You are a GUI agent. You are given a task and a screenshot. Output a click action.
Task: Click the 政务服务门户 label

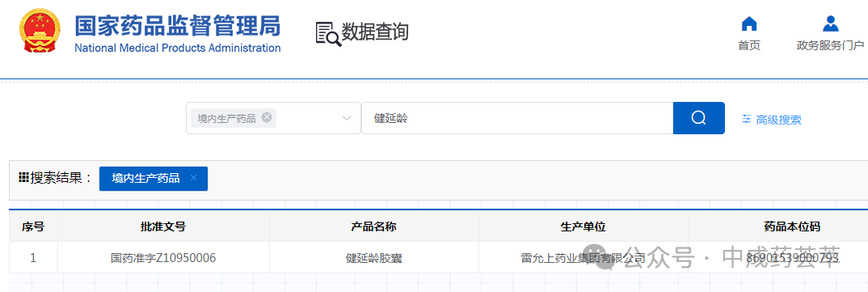click(830, 45)
